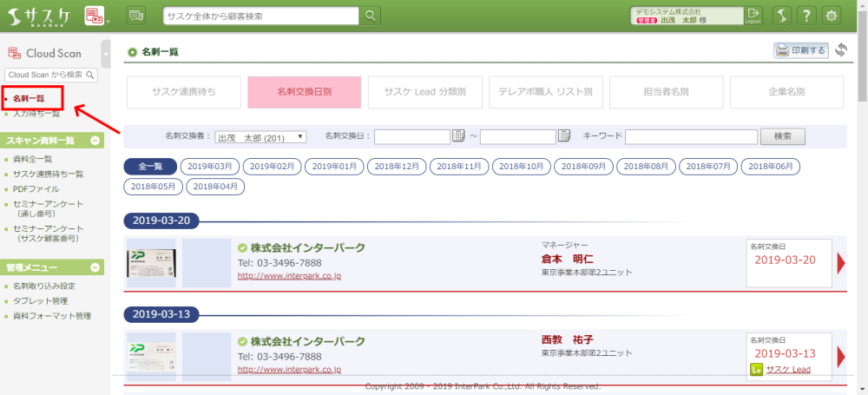Select the 企業名別 tab
This screenshot has width=868, height=395.
786,92
